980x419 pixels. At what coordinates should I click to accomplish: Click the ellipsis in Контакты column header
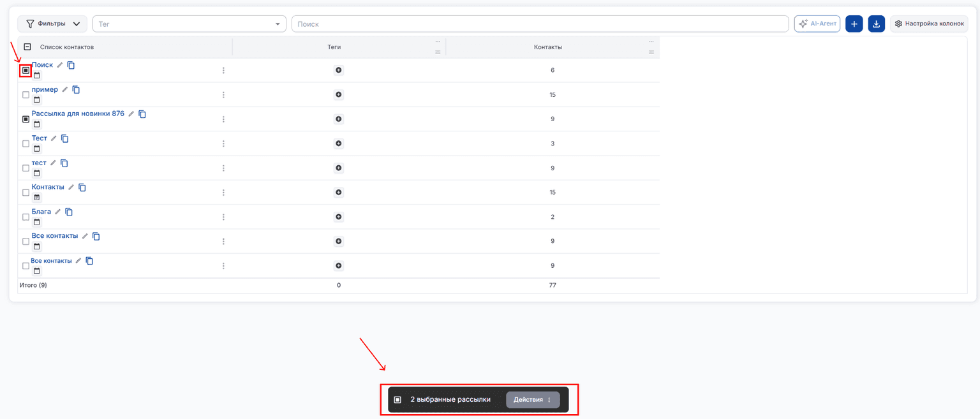(x=651, y=41)
